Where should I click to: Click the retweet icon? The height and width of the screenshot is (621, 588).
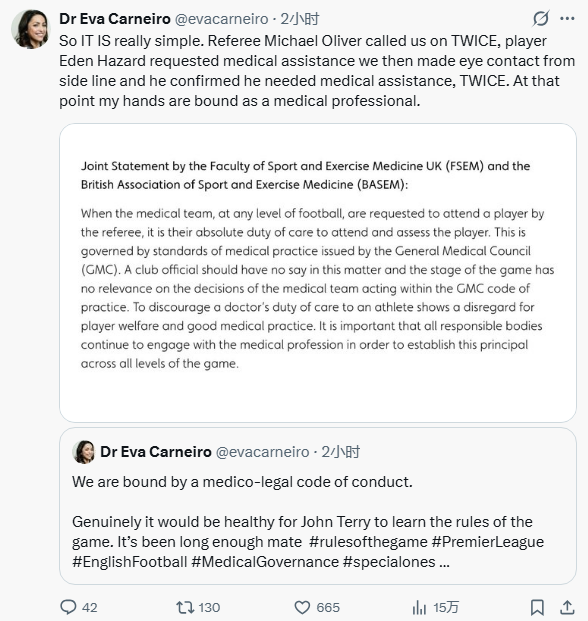pyautogui.click(x=185, y=607)
